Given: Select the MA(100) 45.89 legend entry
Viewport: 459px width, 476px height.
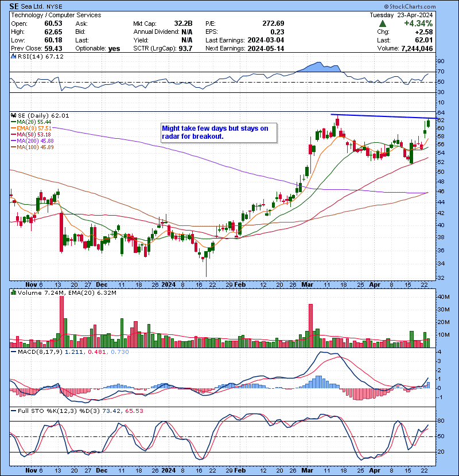Looking at the screenshot, I should tap(32, 147).
